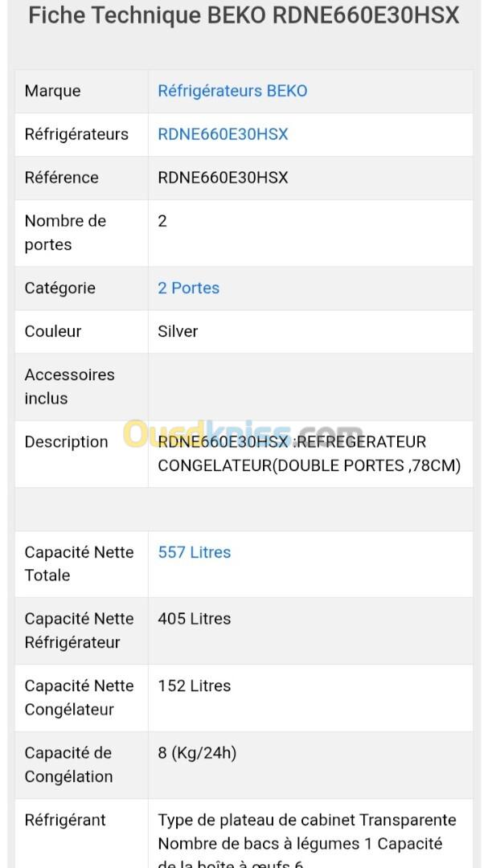Click the 8 (Kg/24h) freezing capacity value
488x868 pixels.
pos(197,753)
